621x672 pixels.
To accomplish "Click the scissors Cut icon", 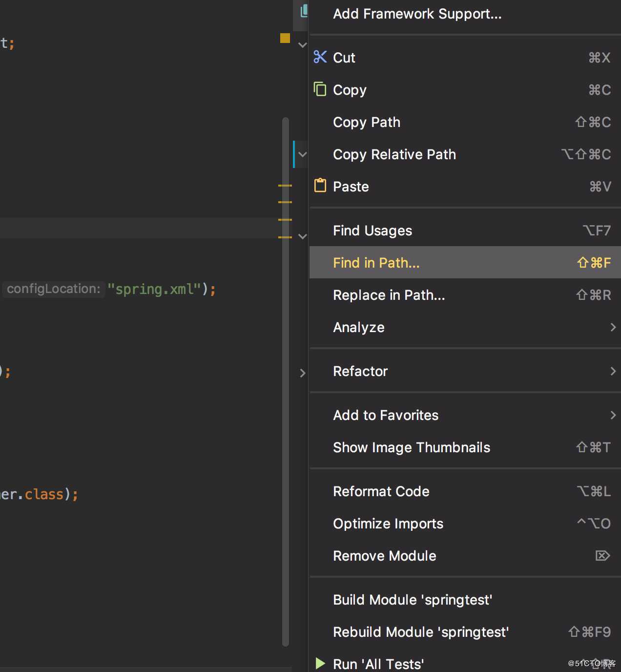I will tap(320, 57).
